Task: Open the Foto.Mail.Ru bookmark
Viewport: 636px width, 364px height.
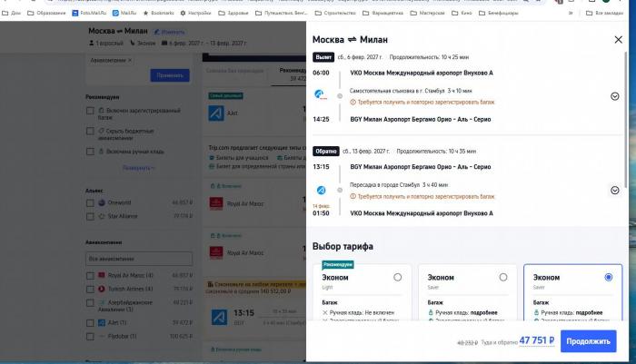Action: [x=89, y=13]
